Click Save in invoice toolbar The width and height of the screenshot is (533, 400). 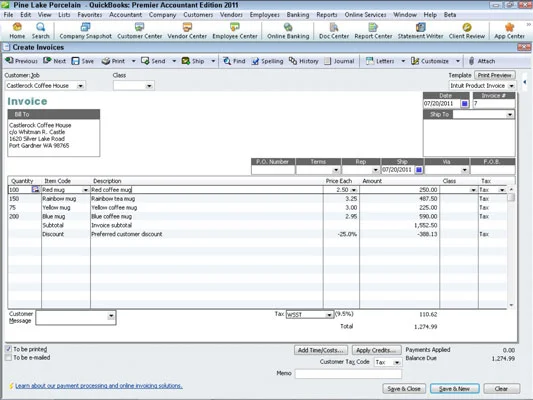point(83,61)
